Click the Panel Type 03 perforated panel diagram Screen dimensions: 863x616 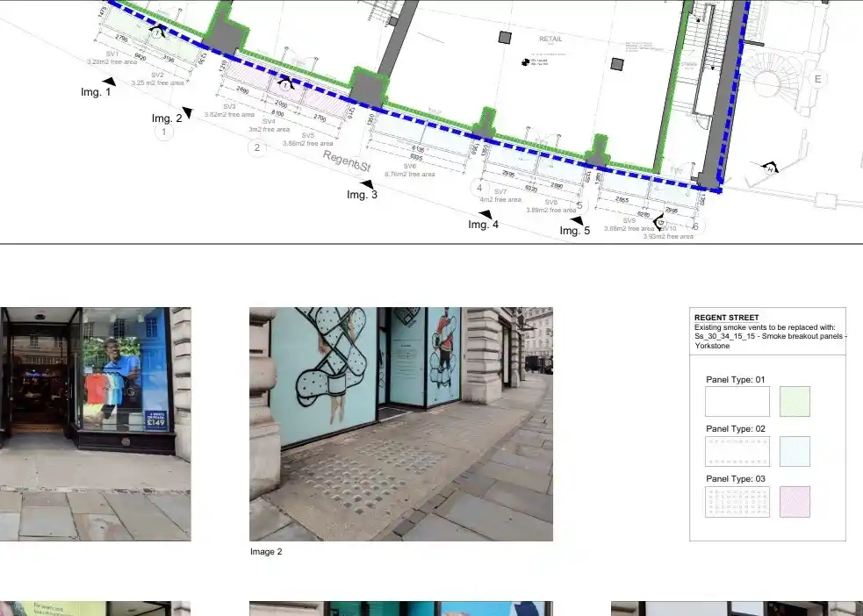point(737,502)
